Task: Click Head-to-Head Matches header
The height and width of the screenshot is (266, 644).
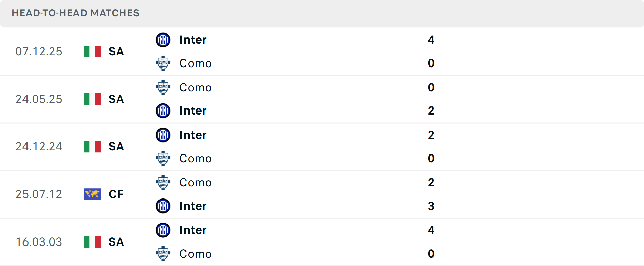Action: [x=75, y=13]
